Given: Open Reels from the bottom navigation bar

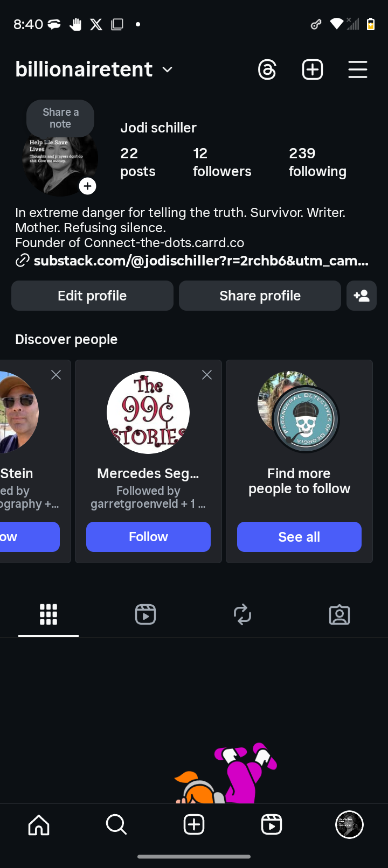Looking at the screenshot, I should pos(272,824).
